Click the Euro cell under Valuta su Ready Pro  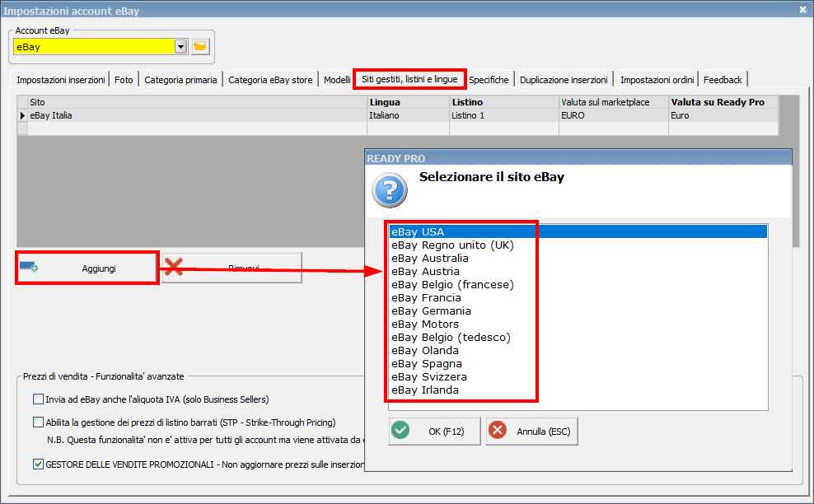pyautogui.click(x=723, y=115)
